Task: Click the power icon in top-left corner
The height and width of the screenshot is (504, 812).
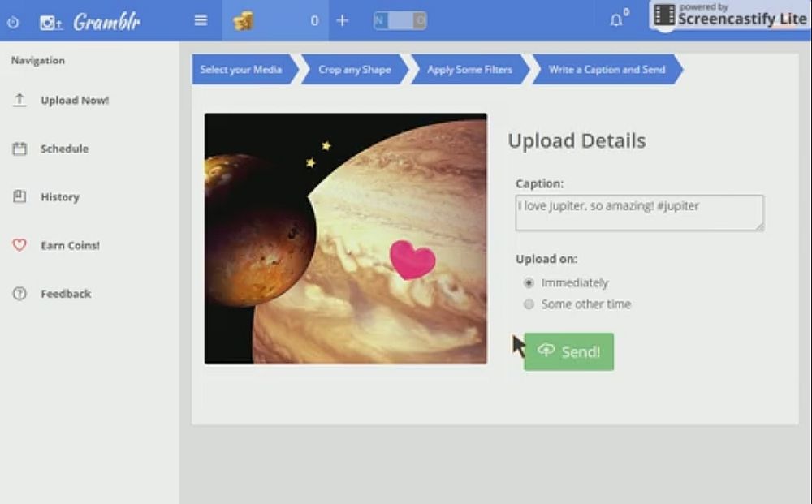Action: [x=13, y=22]
